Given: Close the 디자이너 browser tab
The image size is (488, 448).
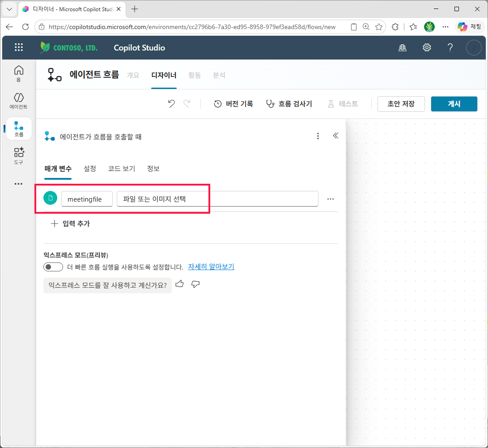Looking at the screenshot, I should pos(119,9).
